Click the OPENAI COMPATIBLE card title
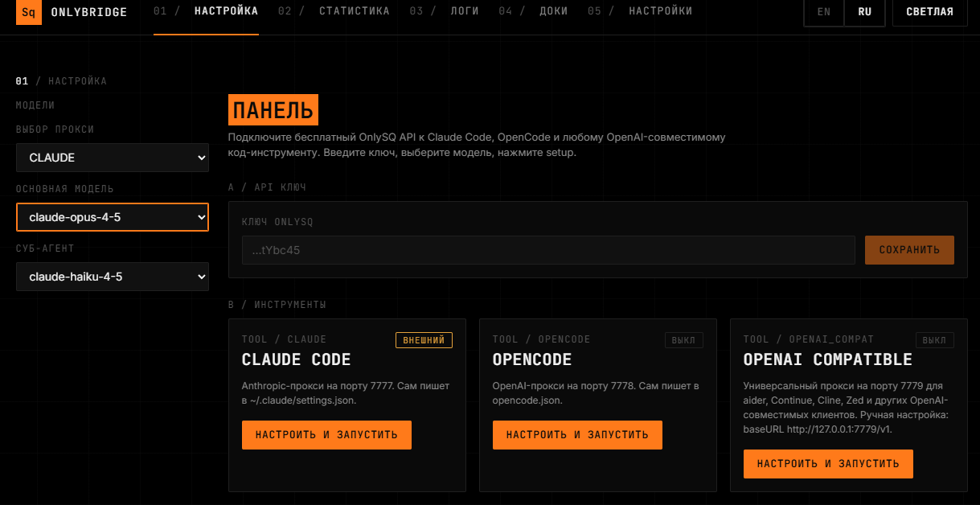980x505 pixels. pos(828,359)
